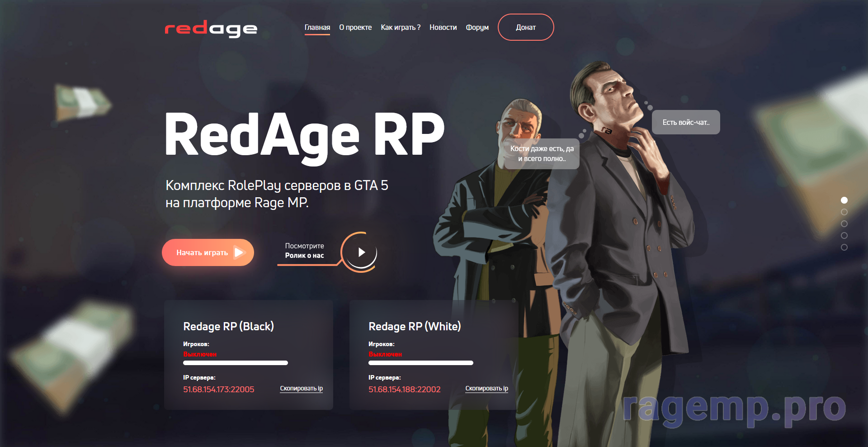The image size is (868, 447).
Task: Click the White server players progress bar
Action: coord(421,363)
